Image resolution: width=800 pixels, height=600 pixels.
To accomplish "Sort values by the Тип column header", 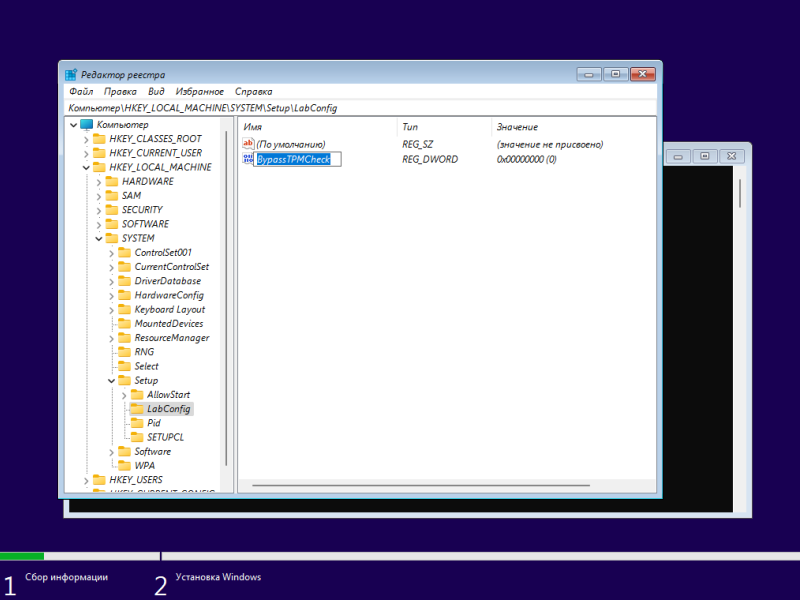I will tap(444, 127).
